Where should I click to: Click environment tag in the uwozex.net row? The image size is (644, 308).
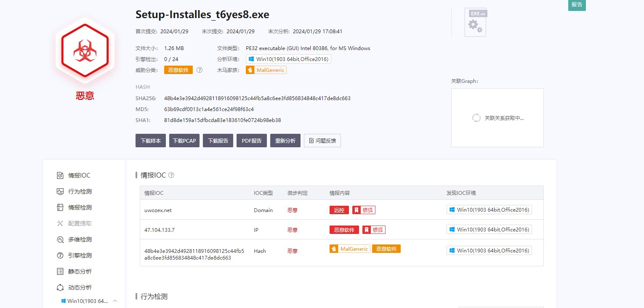489,210
